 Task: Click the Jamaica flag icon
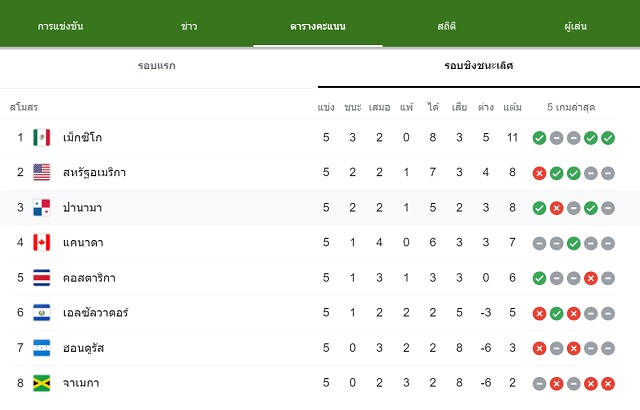pyautogui.click(x=42, y=383)
